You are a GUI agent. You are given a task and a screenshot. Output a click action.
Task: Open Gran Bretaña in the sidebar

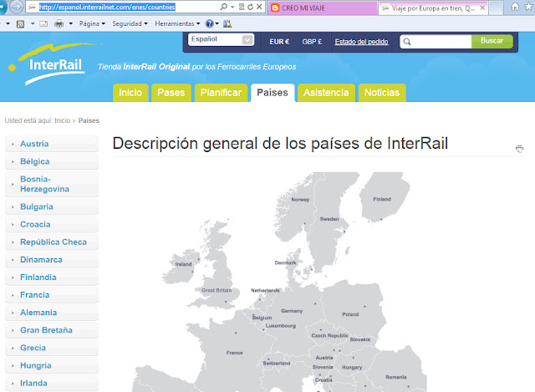52,330
